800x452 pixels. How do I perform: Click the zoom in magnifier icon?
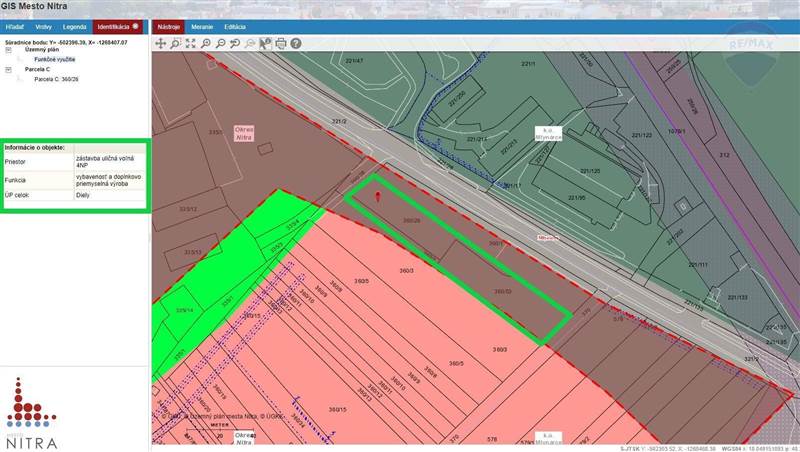205,43
